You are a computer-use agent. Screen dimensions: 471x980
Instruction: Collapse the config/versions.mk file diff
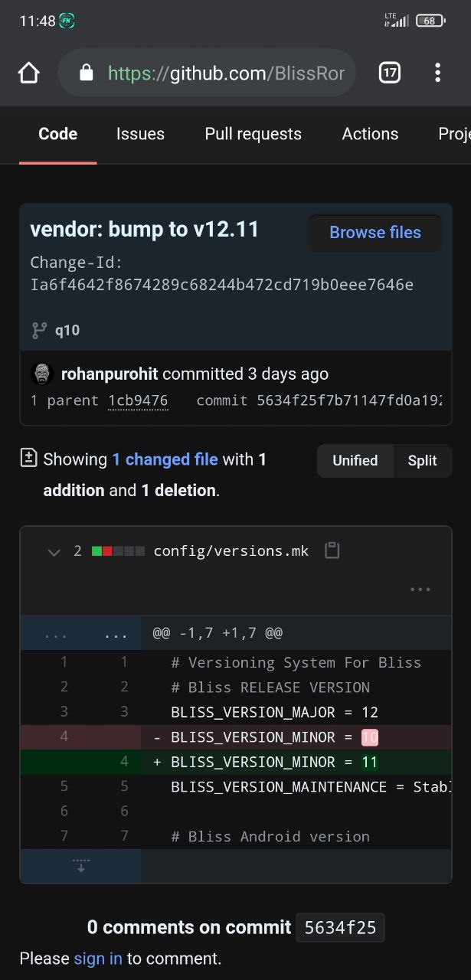[54, 551]
